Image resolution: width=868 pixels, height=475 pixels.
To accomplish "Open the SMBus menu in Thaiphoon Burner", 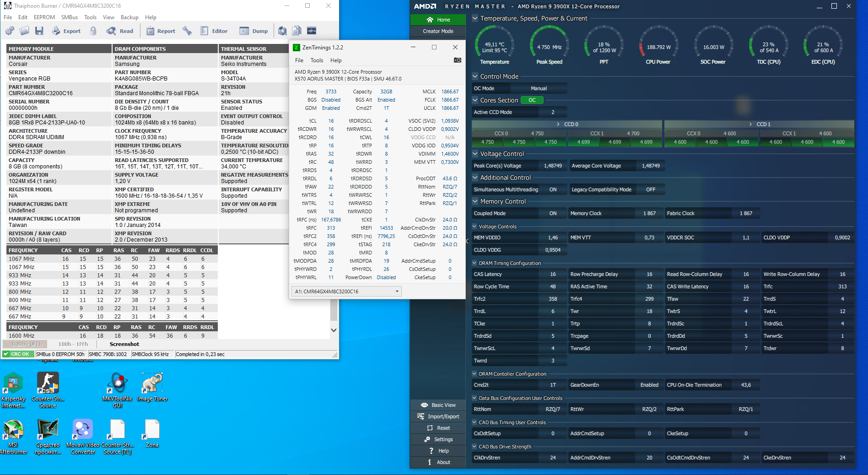I will (x=70, y=17).
